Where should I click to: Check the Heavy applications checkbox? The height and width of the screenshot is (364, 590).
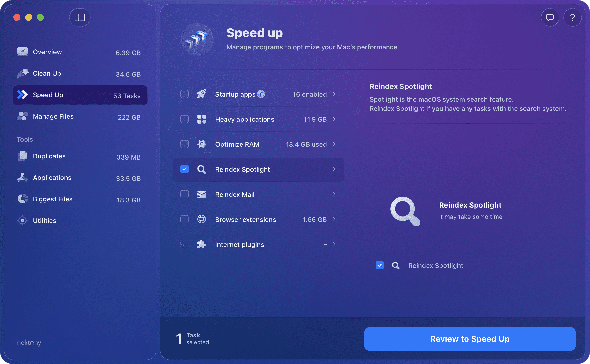184,119
